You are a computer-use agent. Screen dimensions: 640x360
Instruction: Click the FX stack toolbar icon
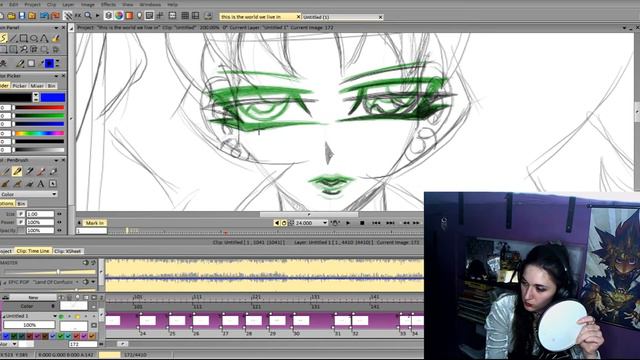pyautogui.click(x=78, y=16)
